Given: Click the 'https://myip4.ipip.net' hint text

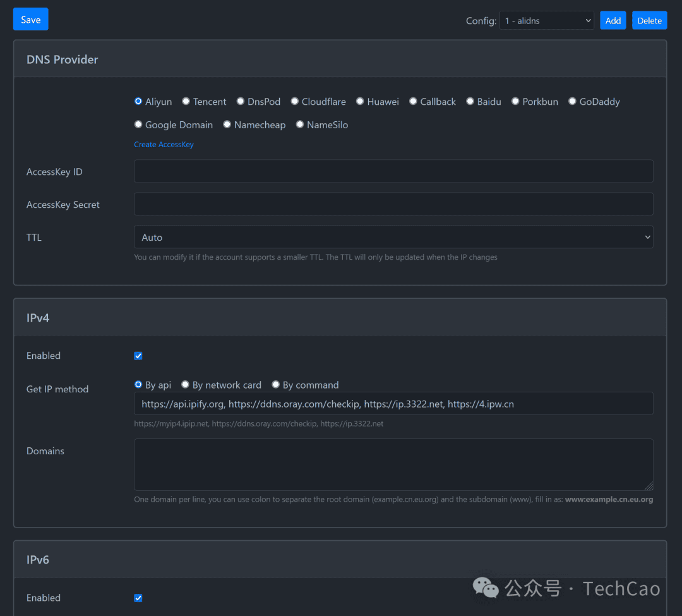Looking at the screenshot, I should (x=171, y=424).
